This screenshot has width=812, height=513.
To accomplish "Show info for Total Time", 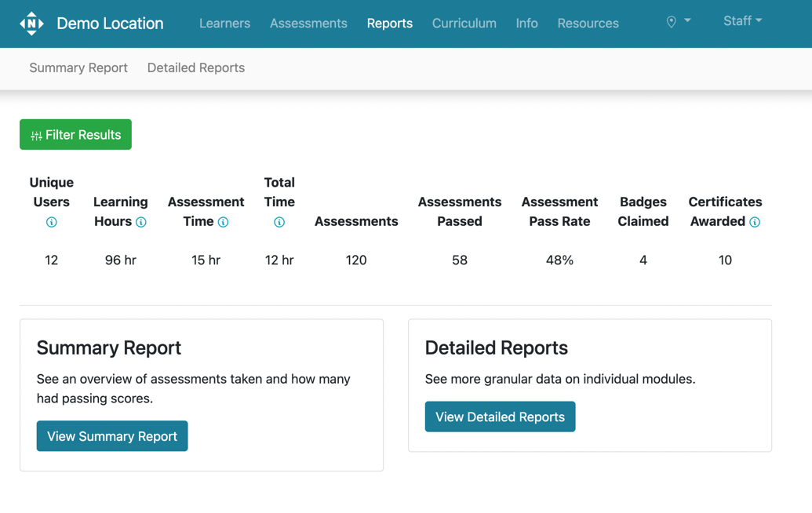I will click(x=279, y=222).
